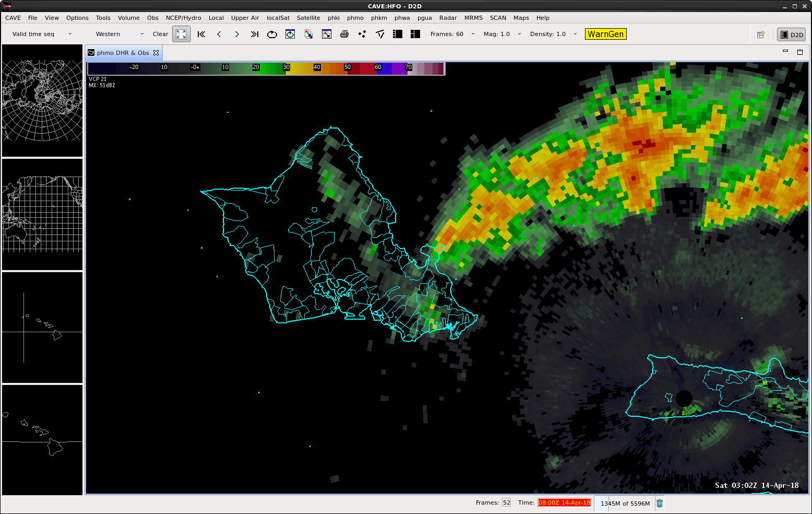Open the Western scale dropdown
The height and width of the screenshot is (514, 812).
point(120,34)
